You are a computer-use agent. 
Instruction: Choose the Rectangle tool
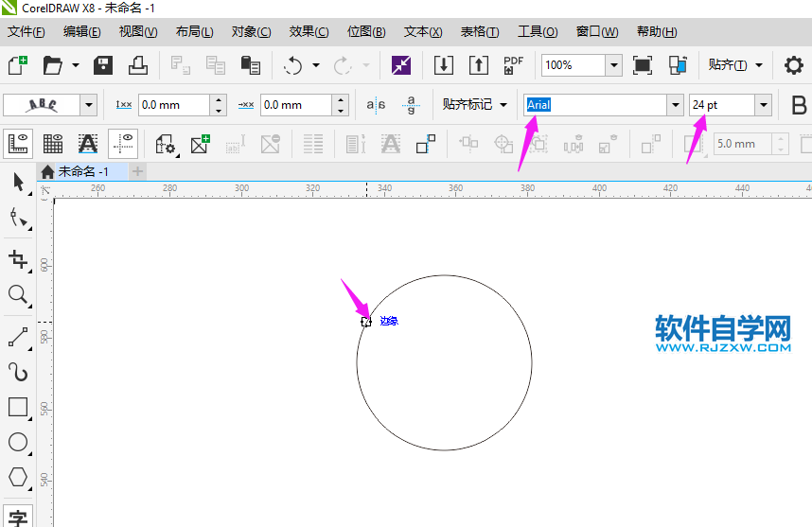pos(18,407)
